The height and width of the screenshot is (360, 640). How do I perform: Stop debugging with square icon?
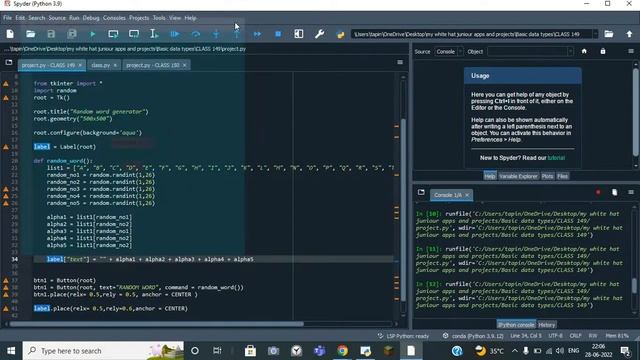click(278, 34)
